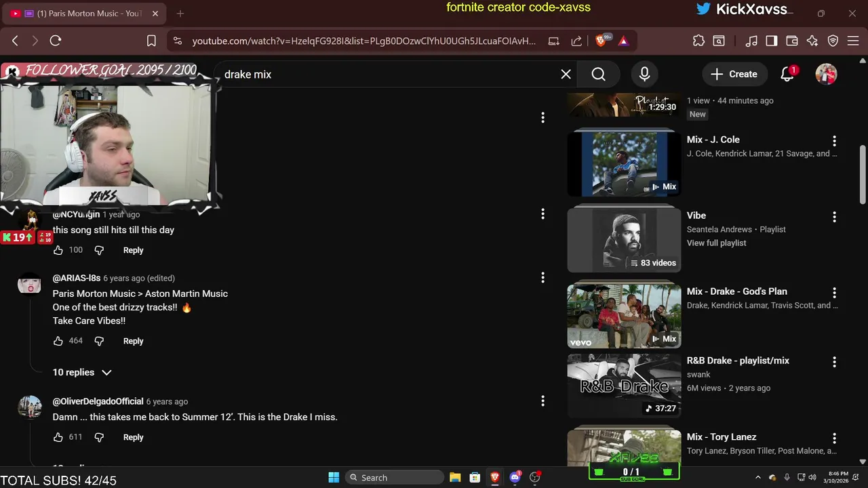Click the URL address bar

click(x=363, y=41)
